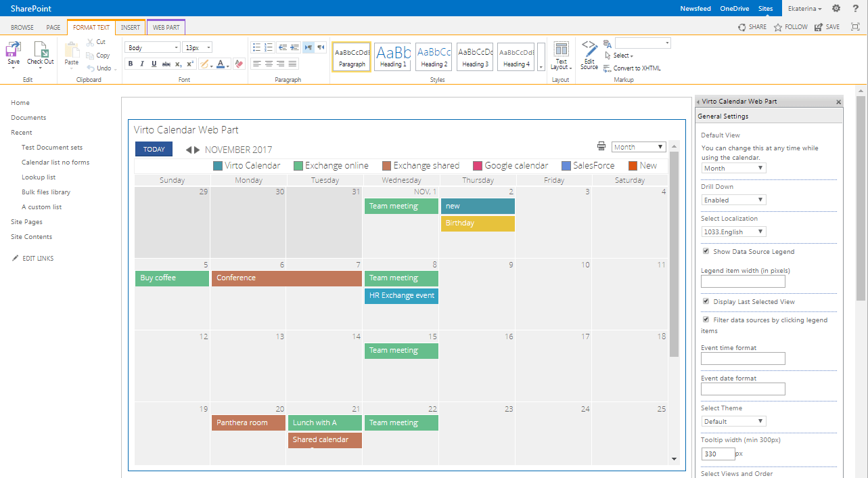Click the Cut icon in the Clipboard group
Viewport: 868px width, 478px height.
[x=91, y=41]
